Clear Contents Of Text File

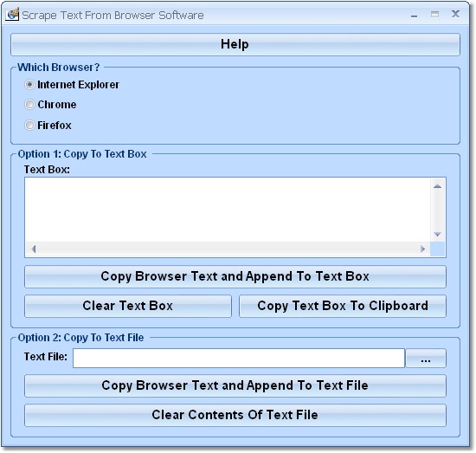coord(235,416)
